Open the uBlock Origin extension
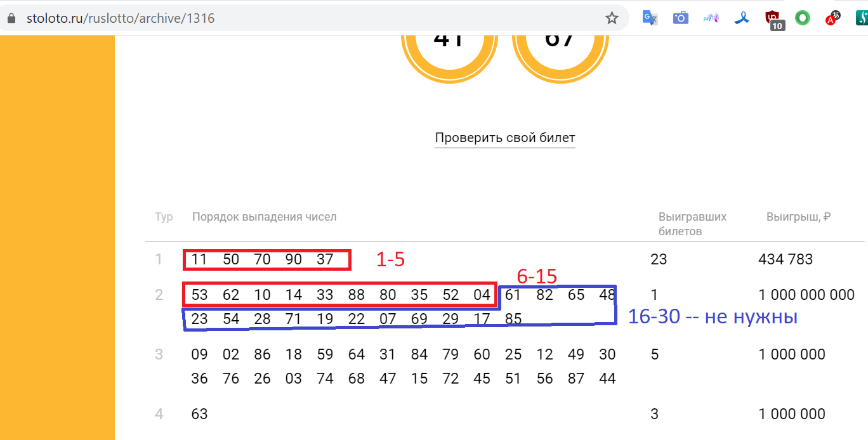 773,18
